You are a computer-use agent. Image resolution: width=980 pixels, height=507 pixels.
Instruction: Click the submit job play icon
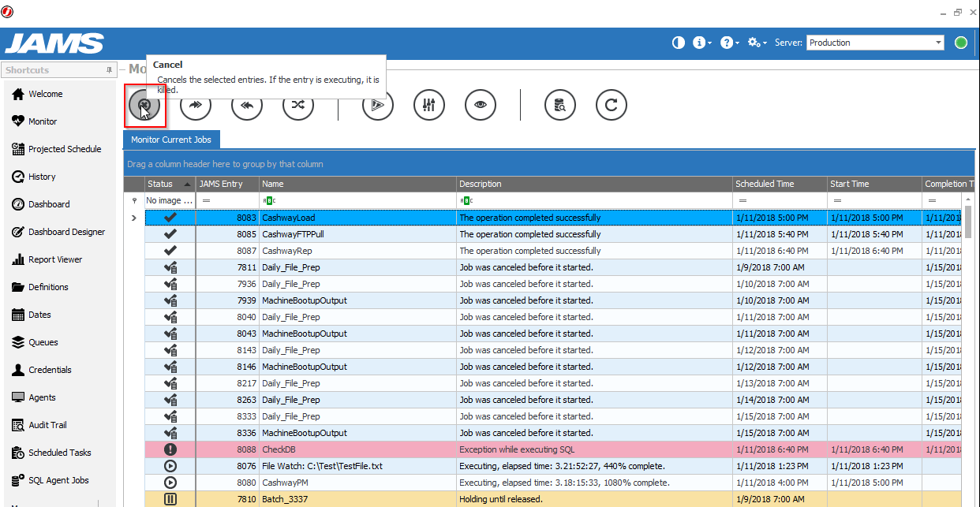[377, 104]
